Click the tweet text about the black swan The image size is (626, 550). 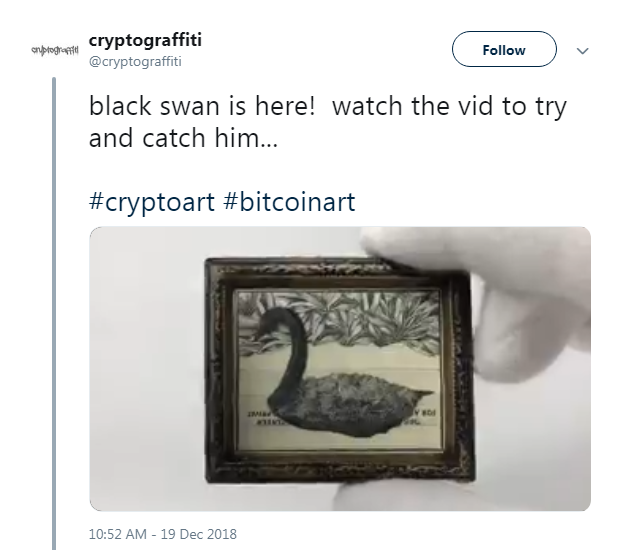(327, 122)
